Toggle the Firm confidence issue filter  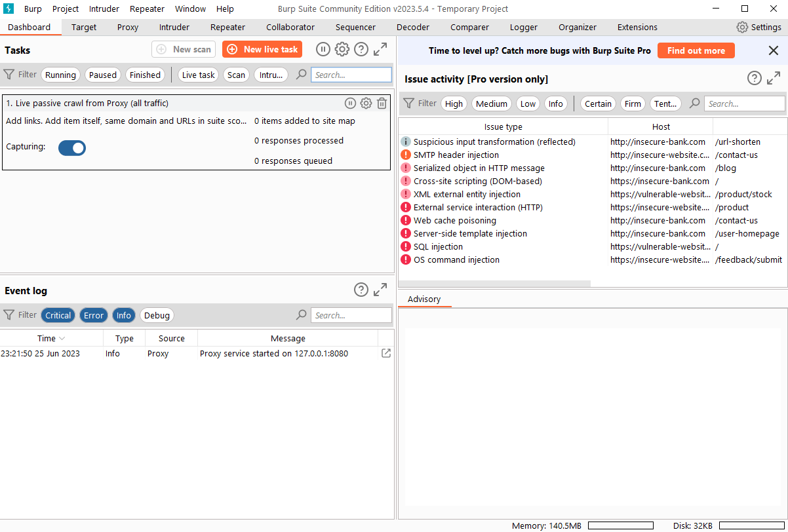633,104
